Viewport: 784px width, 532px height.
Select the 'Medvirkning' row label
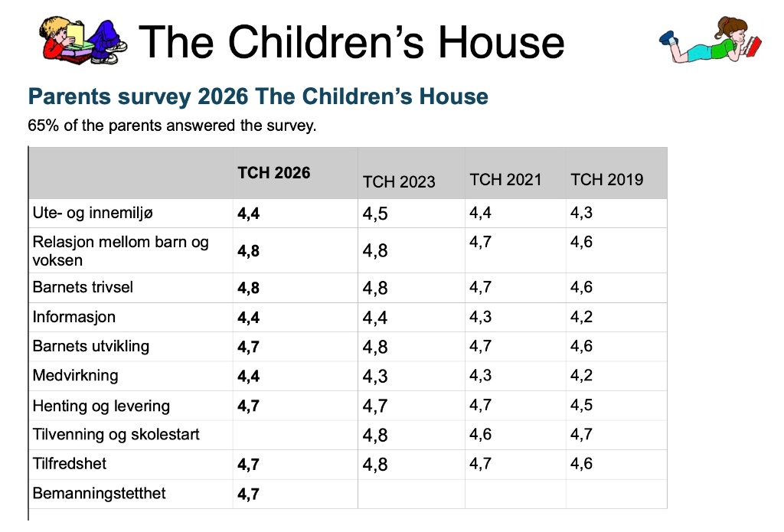[75, 376]
